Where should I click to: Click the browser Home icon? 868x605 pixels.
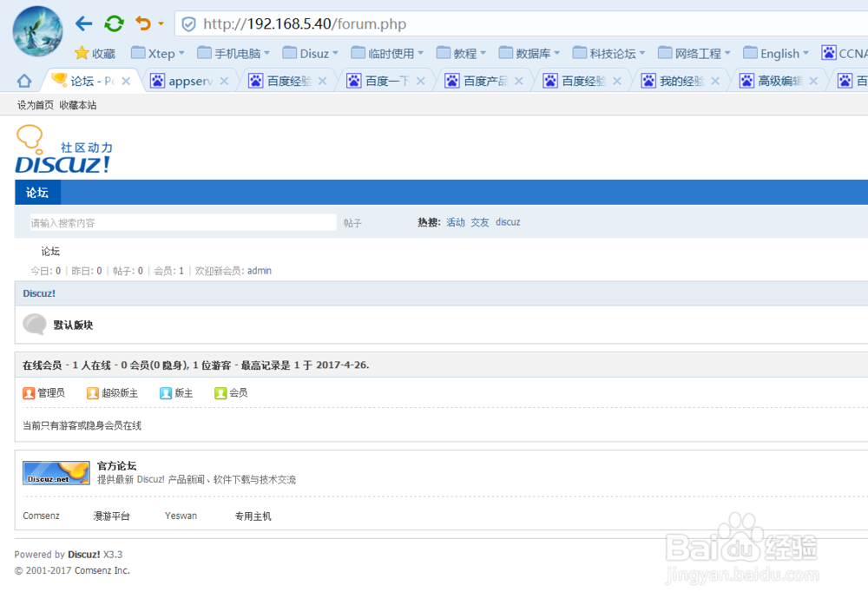point(23,79)
